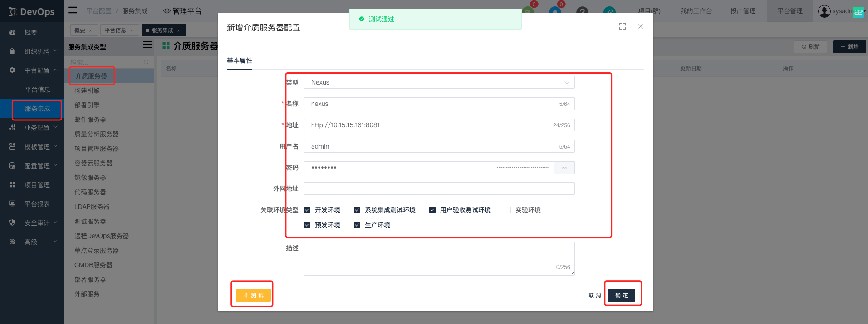The height and width of the screenshot is (324, 868).
Task: Uncheck the 用户验收测试环境 checkbox
Action: tap(432, 210)
